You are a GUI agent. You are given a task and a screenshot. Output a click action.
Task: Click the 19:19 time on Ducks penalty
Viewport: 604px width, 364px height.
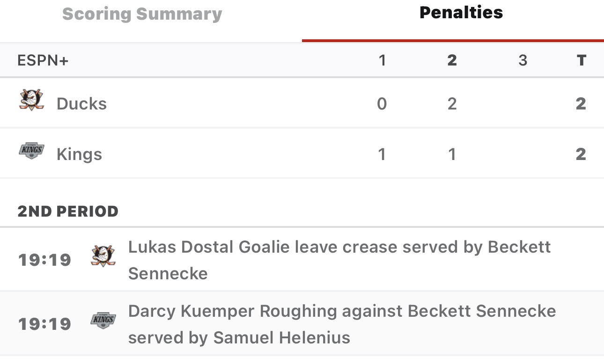pyautogui.click(x=44, y=260)
